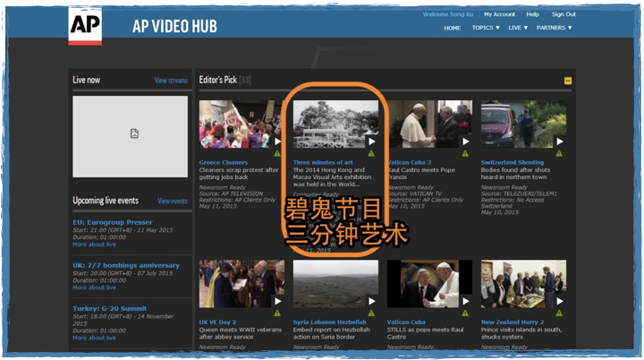Click the Greece Cleaners protest thumbnail
Screen dimensions: 644x360
(241, 124)
